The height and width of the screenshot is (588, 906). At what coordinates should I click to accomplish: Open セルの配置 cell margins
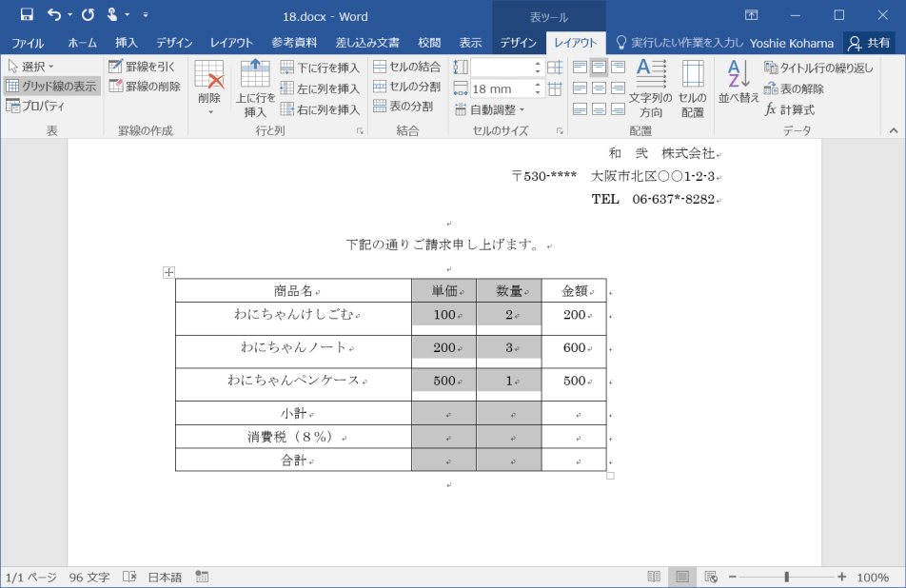point(692,88)
